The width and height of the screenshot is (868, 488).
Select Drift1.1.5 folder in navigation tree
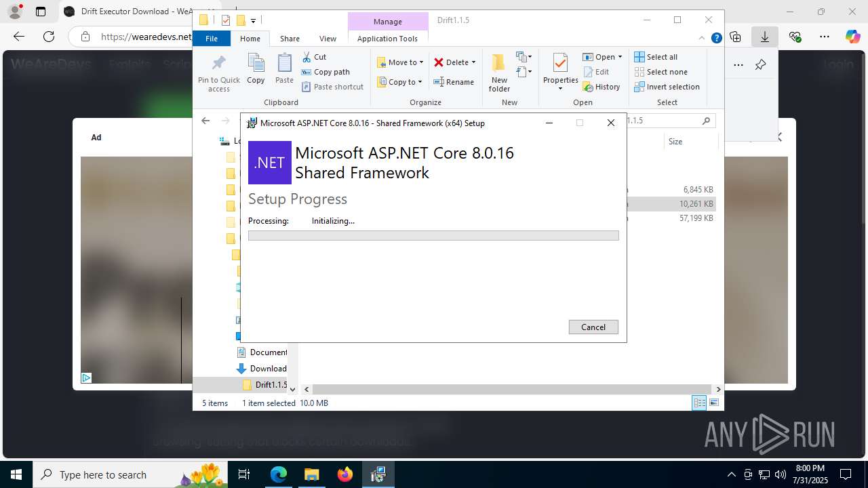(x=264, y=384)
